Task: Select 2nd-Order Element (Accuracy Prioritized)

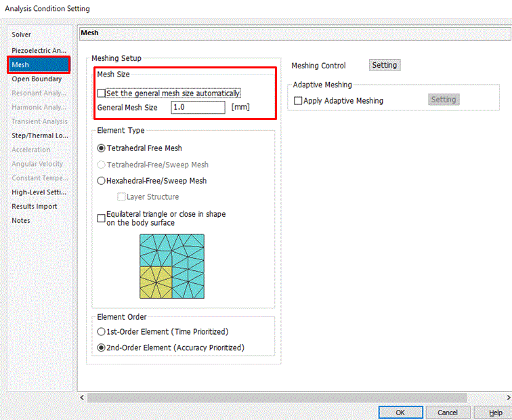Action: (x=101, y=348)
